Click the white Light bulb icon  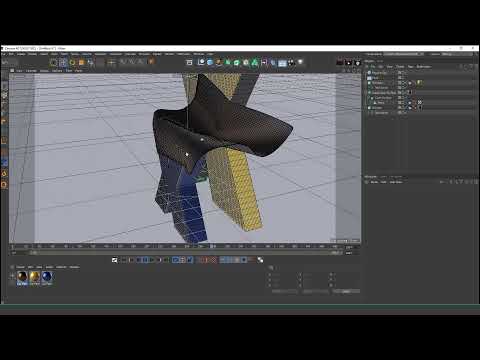[300, 62]
